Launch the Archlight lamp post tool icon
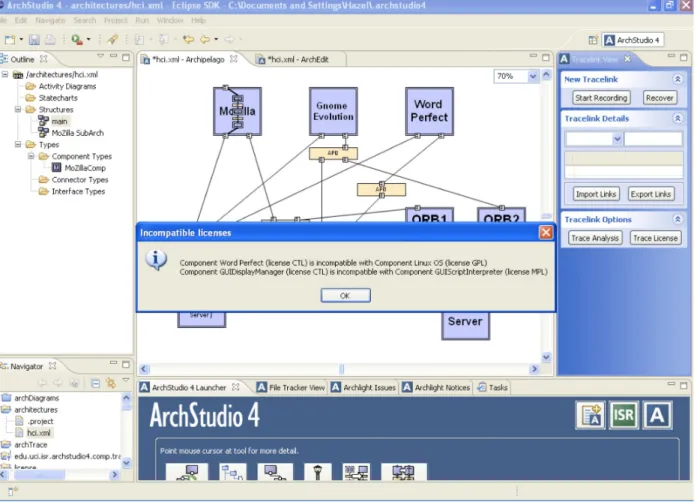The image size is (697, 502). (x=317, y=472)
